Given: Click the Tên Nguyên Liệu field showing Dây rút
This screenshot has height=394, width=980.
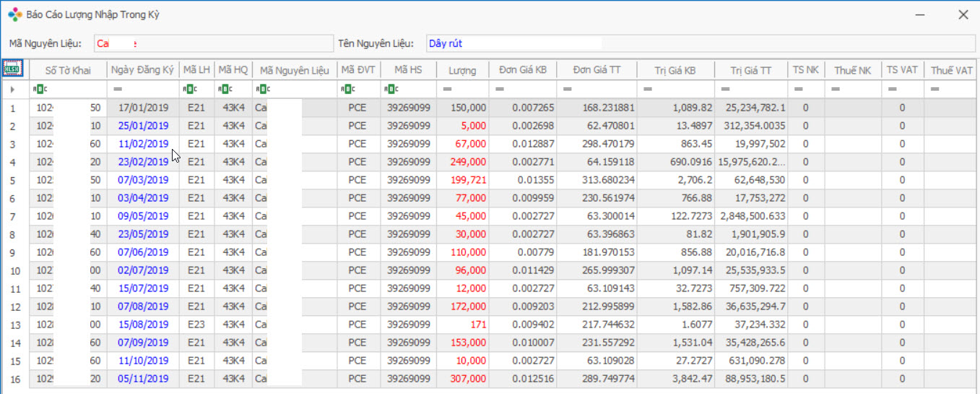Looking at the screenshot, I should pyautogui.click(x=699, y=43).
